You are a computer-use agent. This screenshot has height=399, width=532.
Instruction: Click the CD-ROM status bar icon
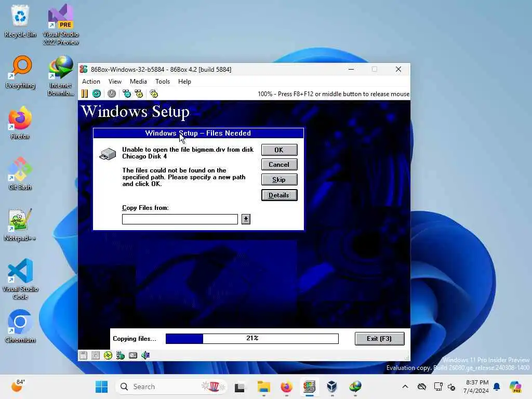click(108, 355)
